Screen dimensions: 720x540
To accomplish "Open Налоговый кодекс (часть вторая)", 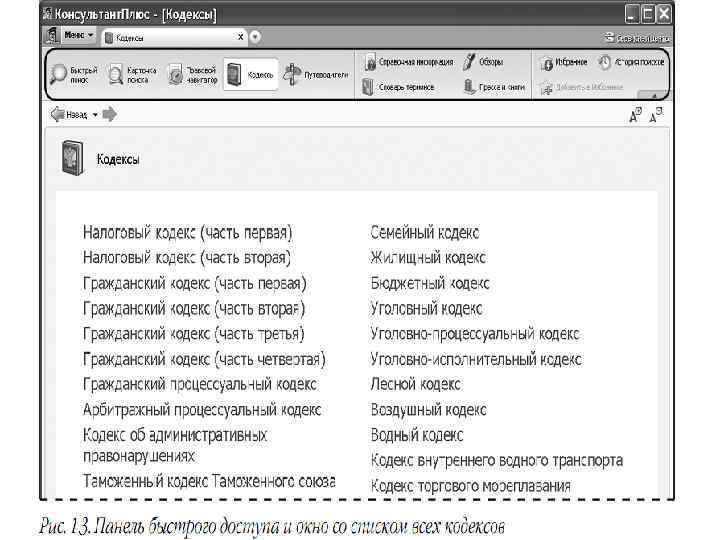I will click(x=186, y=258).
